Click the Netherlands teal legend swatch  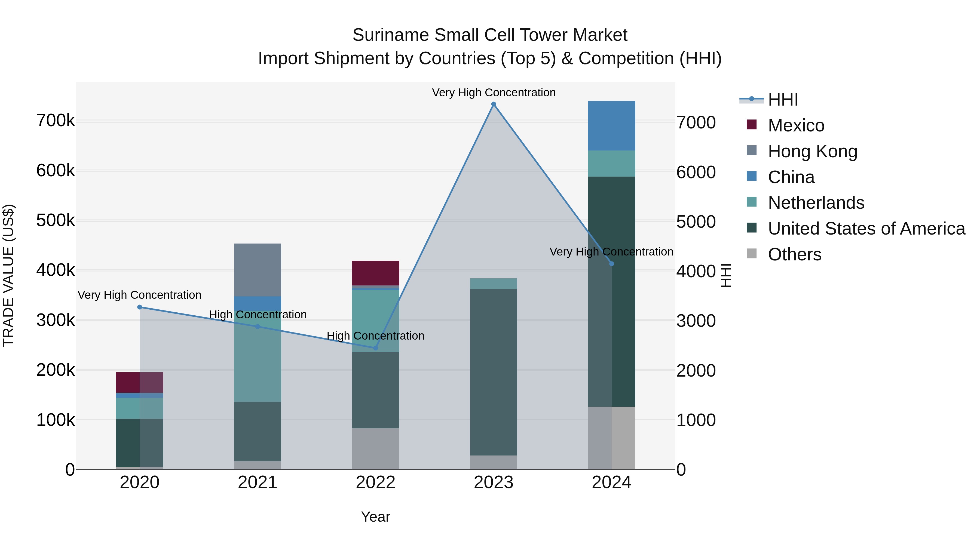click(x=751, y=202)
